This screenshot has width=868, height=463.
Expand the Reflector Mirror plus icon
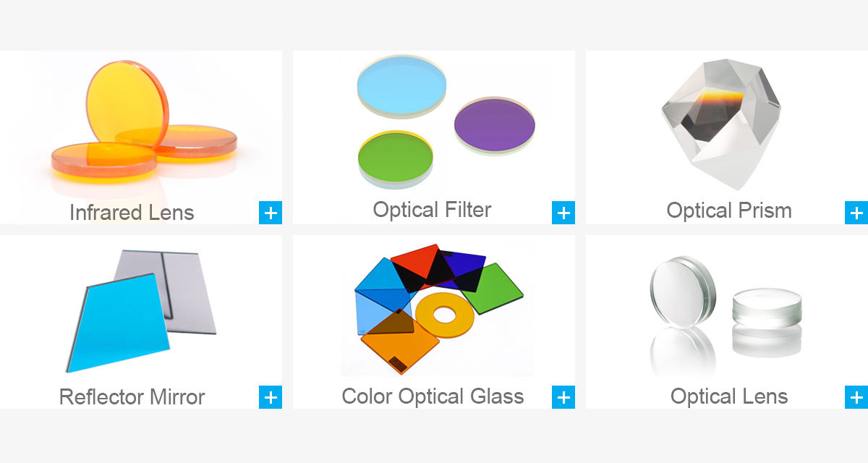271,397
